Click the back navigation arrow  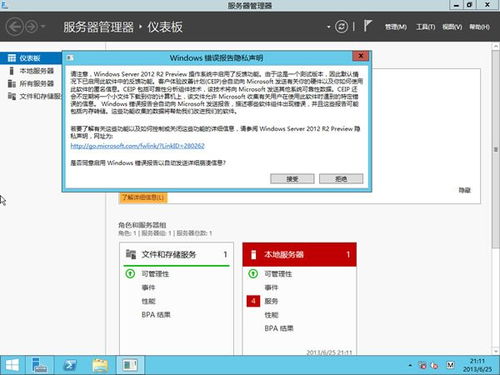tap(15, 27)
